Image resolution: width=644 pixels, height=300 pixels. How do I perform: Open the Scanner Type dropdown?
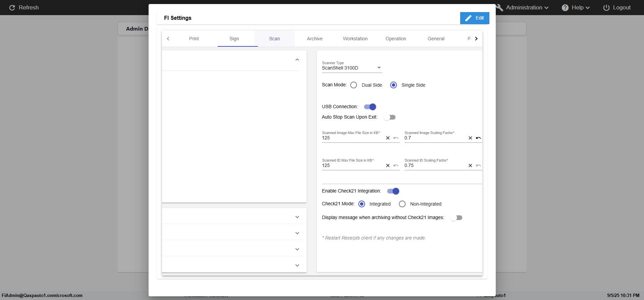[352, 68]
